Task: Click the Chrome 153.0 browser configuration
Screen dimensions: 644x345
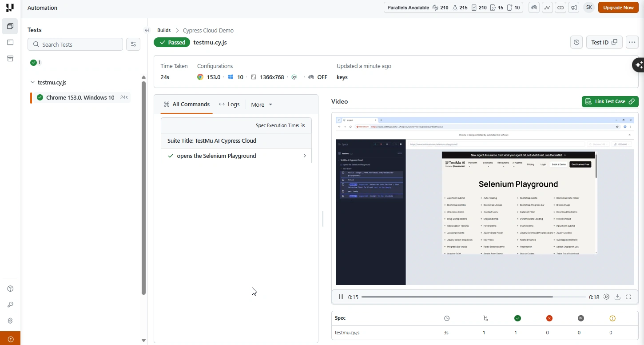Action: click(209, 77)
